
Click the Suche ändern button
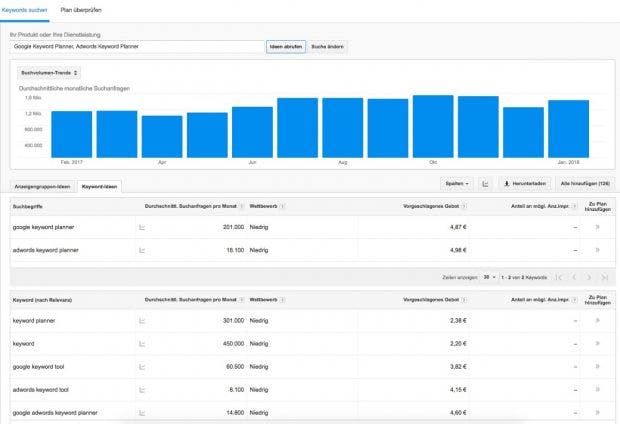[327, 47]
